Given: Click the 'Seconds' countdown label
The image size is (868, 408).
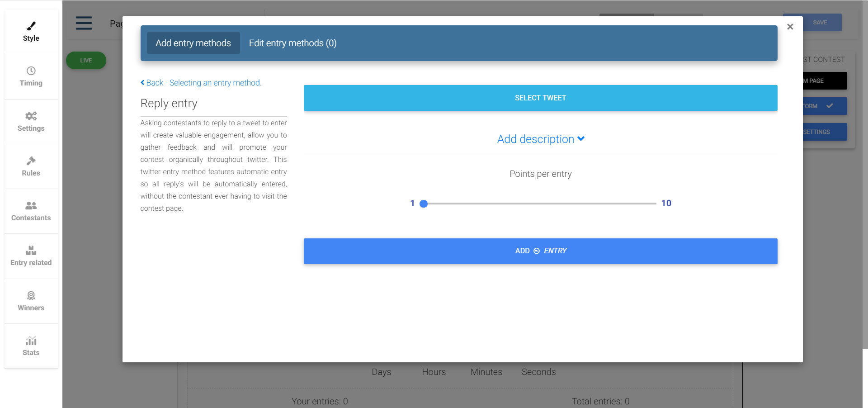Looking at the screenshot, I should [x=538, y=372].
